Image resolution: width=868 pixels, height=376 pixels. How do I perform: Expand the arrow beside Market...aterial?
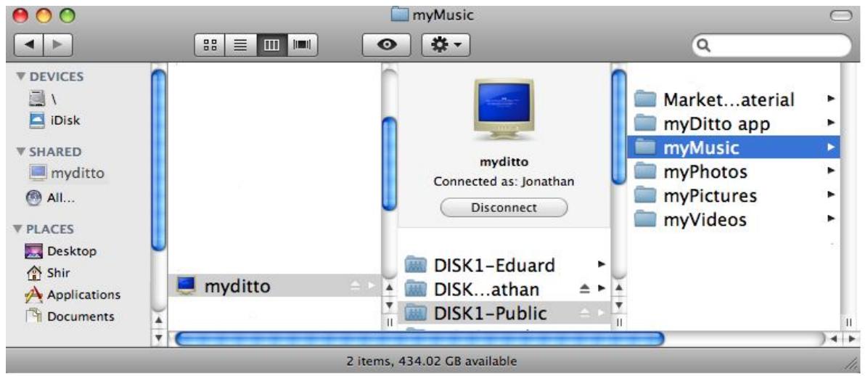point(831,99)
